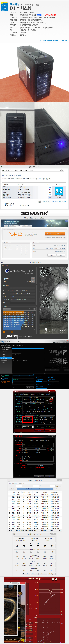This screenshot has height=644, width=69.
Task: Click the Save button in Intel XTU
Action: (x=66, y=370)
